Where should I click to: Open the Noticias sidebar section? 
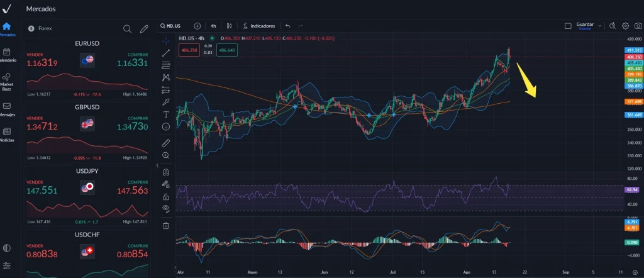click(x=6, y=134)
